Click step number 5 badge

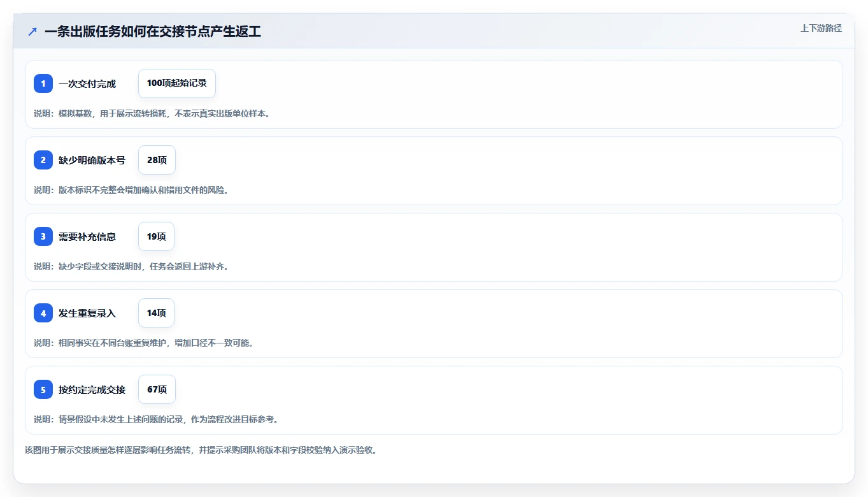point(43,389)
